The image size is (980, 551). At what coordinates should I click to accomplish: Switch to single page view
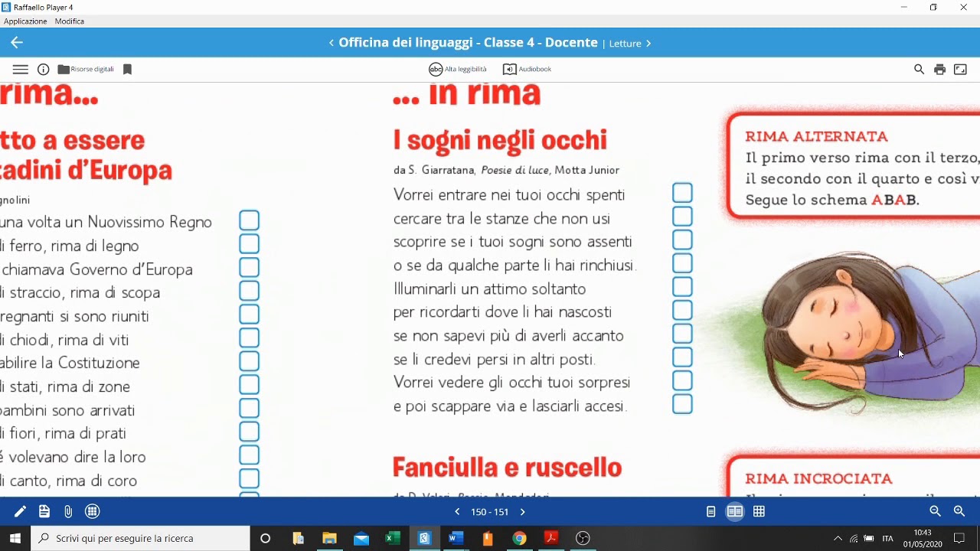tap(710, 511)
